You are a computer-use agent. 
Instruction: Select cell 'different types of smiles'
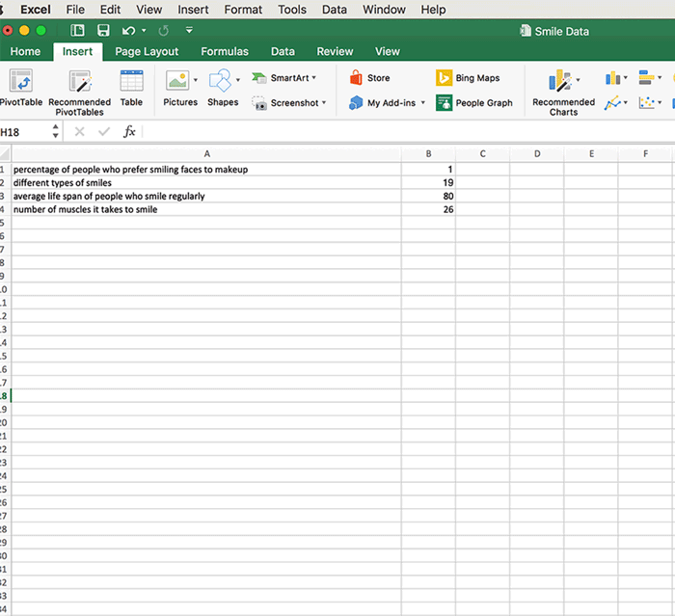[206, 182]
